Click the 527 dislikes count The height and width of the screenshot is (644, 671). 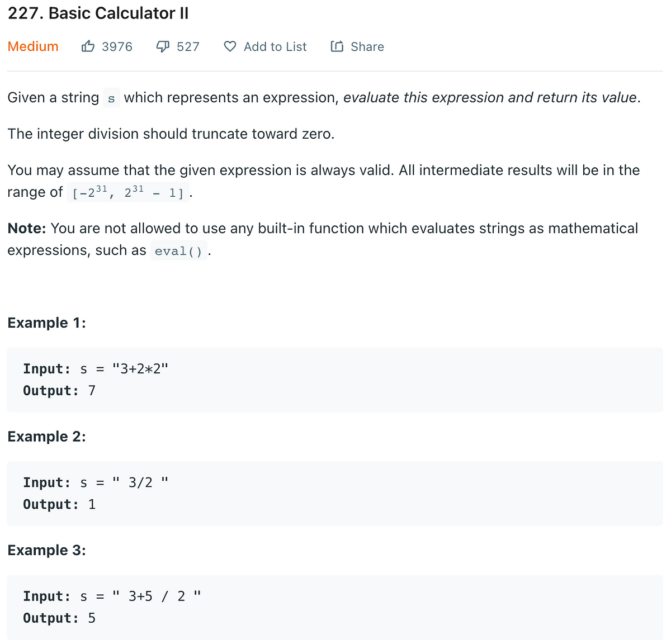coord(188,47)
